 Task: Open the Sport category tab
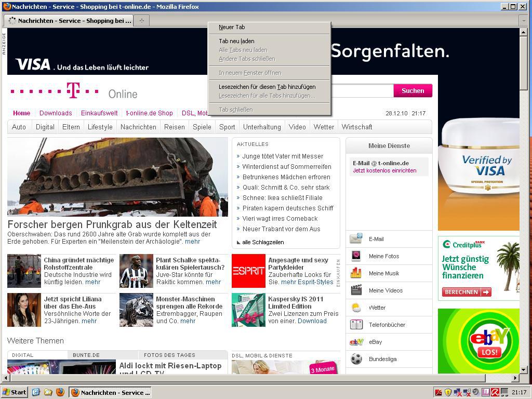(227, 127)
